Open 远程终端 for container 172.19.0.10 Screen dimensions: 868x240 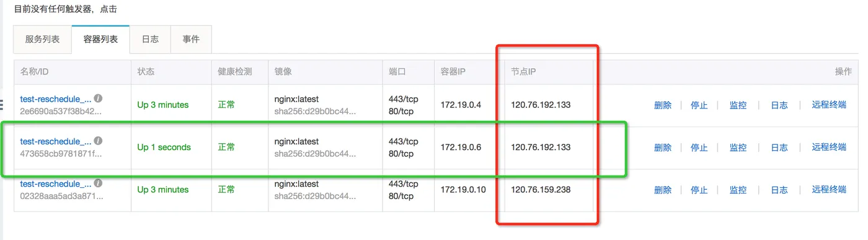click(829, 190)
